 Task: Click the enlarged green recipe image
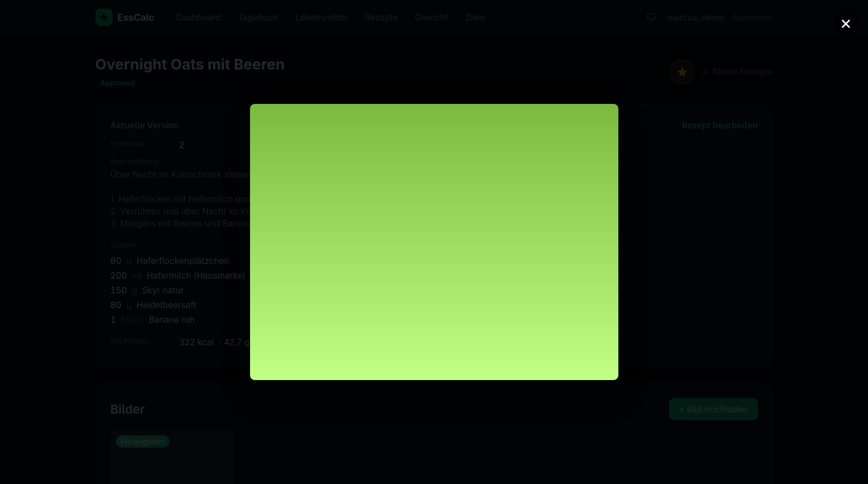click(434, 242)
